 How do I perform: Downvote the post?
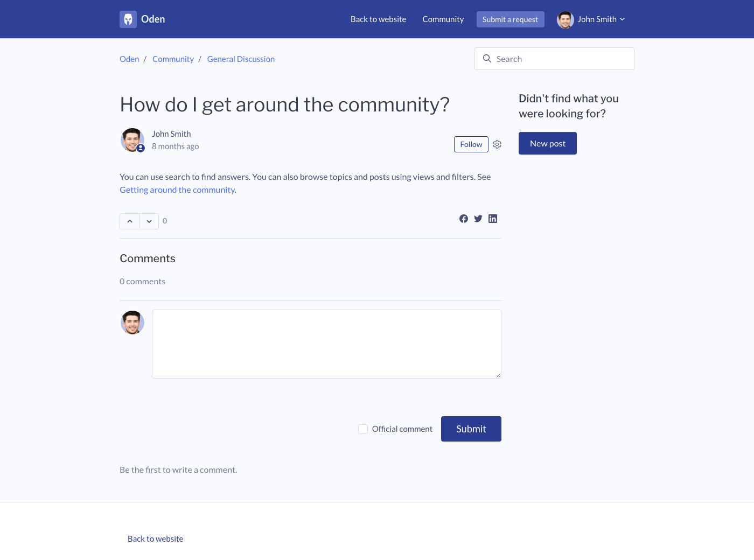coord(149,221)
